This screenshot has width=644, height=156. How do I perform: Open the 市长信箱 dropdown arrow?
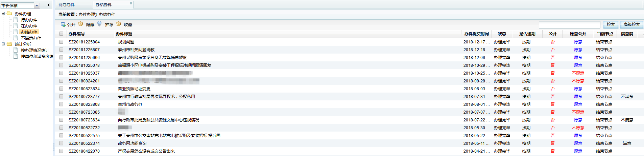[x=37, y=5]
